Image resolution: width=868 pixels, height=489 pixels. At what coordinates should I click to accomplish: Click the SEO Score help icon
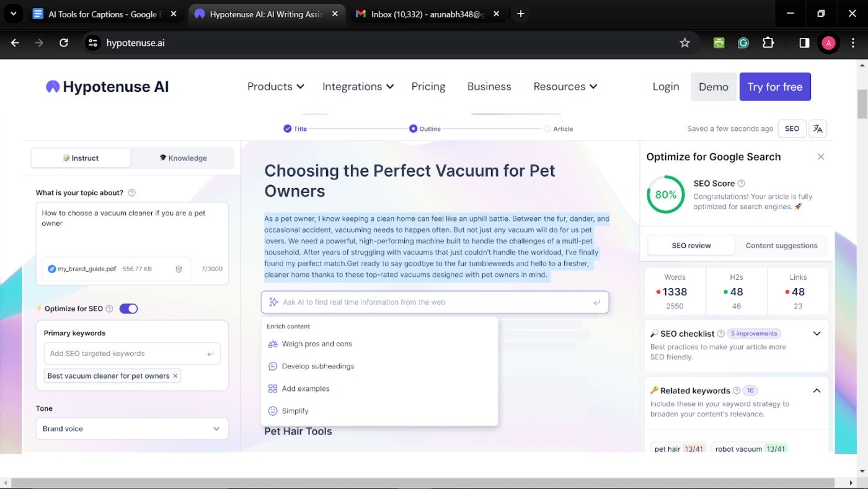pos(742,184)
